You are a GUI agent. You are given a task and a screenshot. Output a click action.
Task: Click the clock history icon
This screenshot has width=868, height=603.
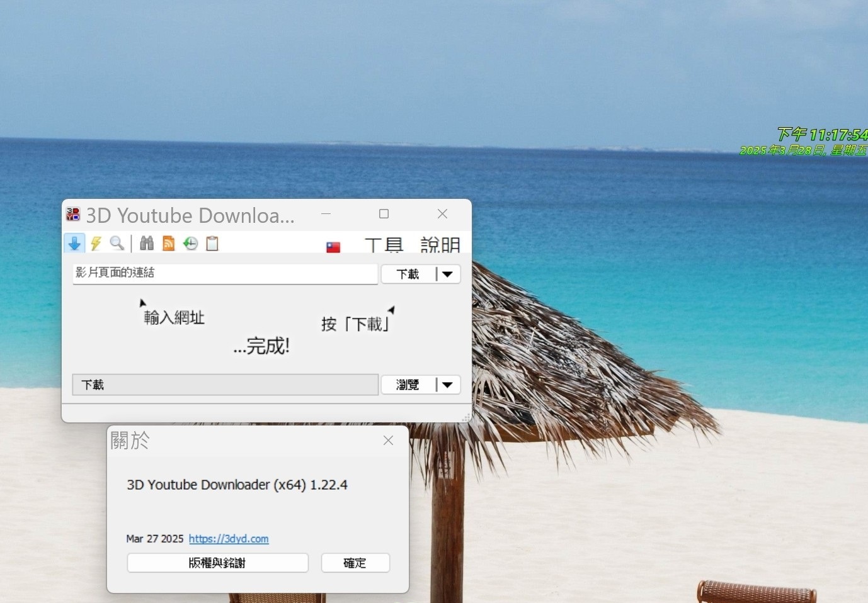click(190, 243)
